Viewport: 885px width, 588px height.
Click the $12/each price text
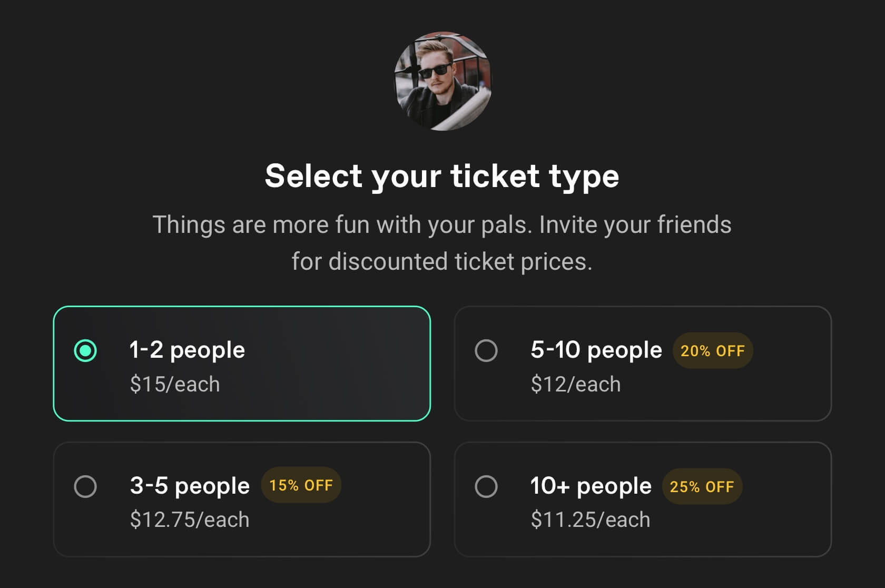[576, 385]
